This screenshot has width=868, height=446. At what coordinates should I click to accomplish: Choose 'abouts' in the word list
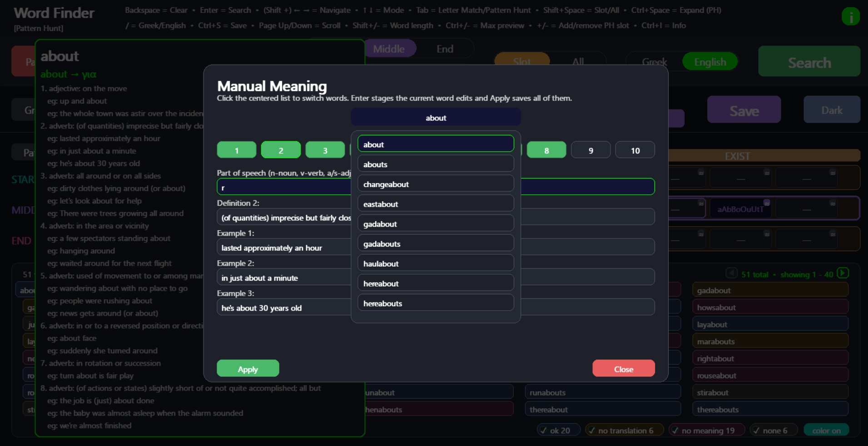click(436, 164)
